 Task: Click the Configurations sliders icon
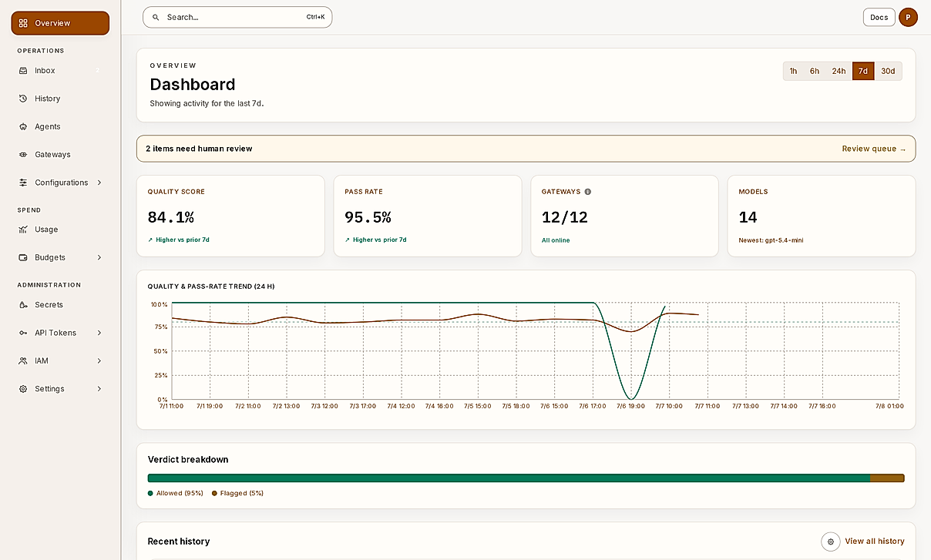(x=23, y=183)
